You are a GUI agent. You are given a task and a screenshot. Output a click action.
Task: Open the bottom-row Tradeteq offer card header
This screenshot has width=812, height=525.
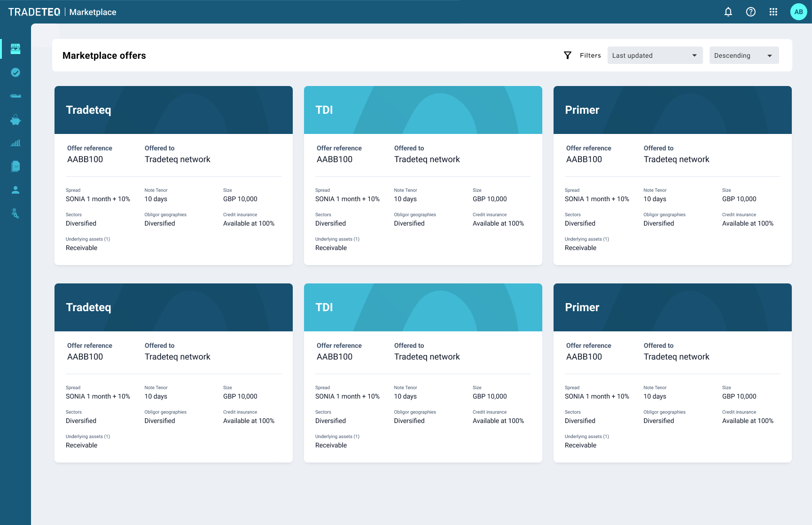173,307
